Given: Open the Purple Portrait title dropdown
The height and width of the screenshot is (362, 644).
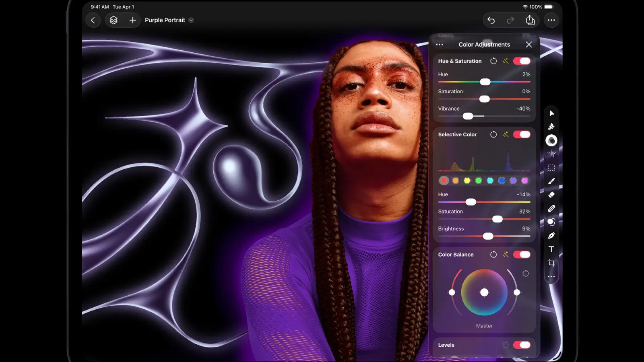Looking at the screenshot, I should (x=191, y=20).
